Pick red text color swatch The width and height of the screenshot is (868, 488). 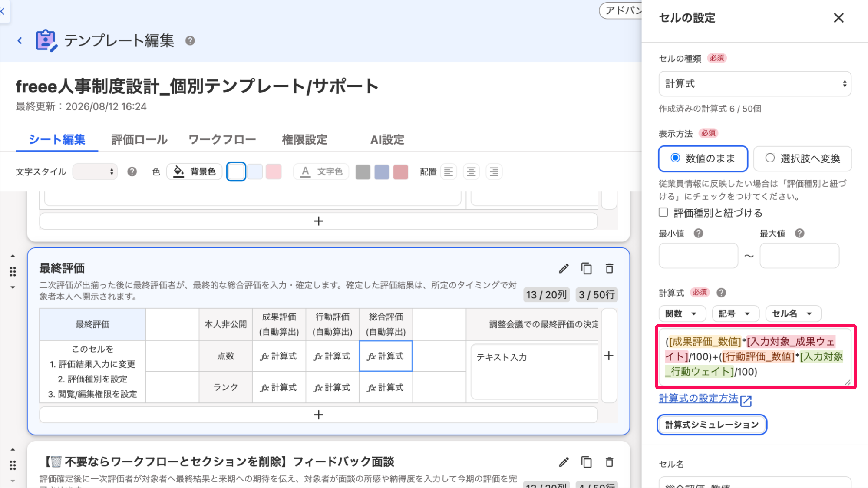[401, 172]
